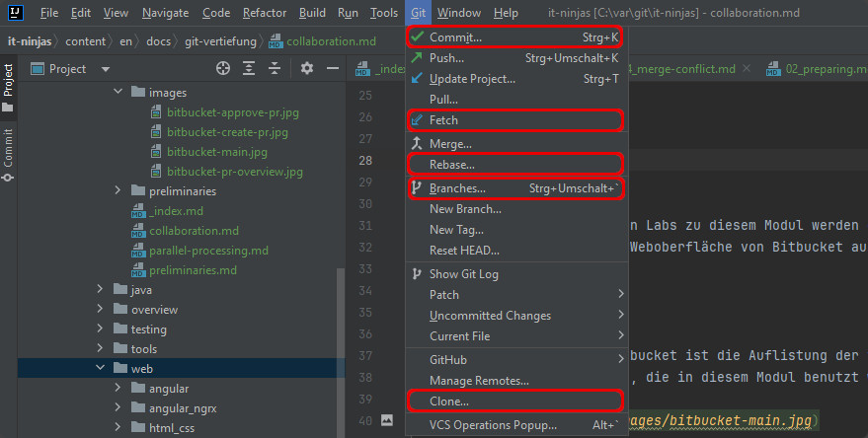Screen dimensions: 868x438
Task: Open the View menu
Action: tap(116, 12)
